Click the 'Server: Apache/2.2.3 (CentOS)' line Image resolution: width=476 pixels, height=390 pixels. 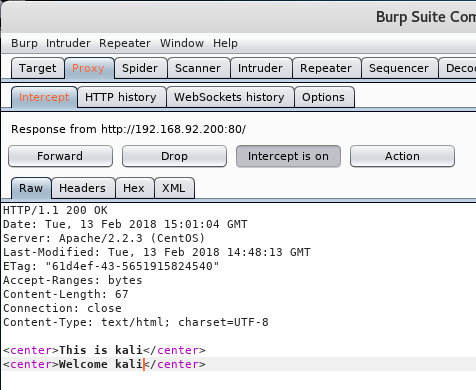[x=104, y=238]
